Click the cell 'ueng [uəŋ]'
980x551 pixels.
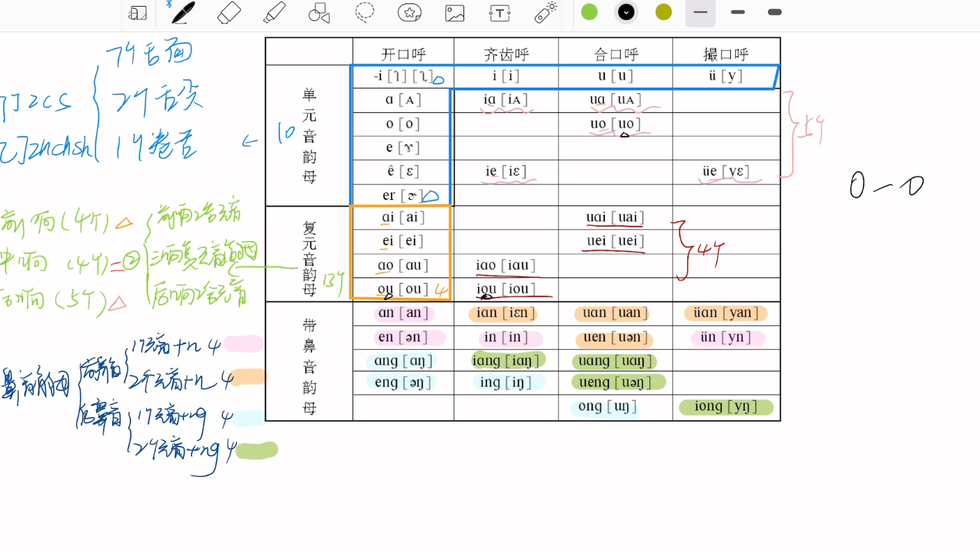click(615, 382)
